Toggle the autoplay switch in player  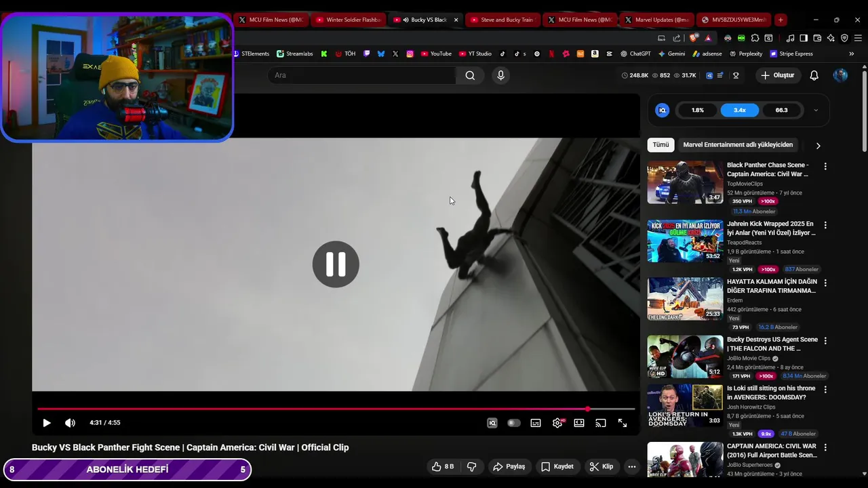(514, 423)
